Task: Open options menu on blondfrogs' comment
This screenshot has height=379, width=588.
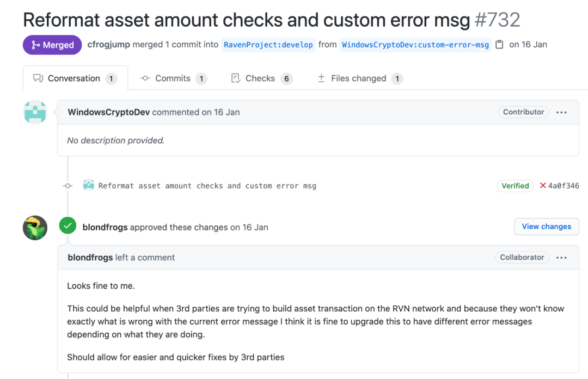Action: 561,258
